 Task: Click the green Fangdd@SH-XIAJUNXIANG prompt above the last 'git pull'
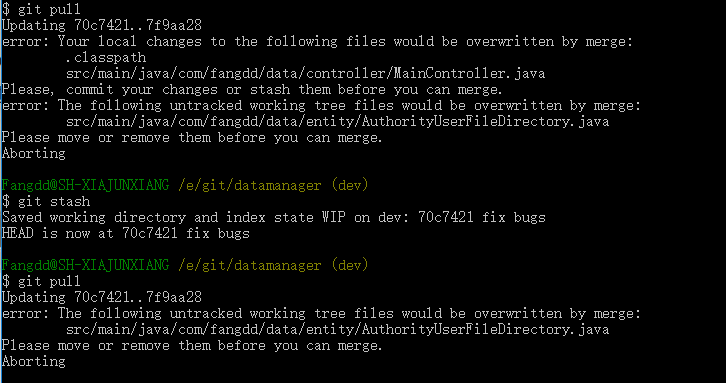coord(85,265)
